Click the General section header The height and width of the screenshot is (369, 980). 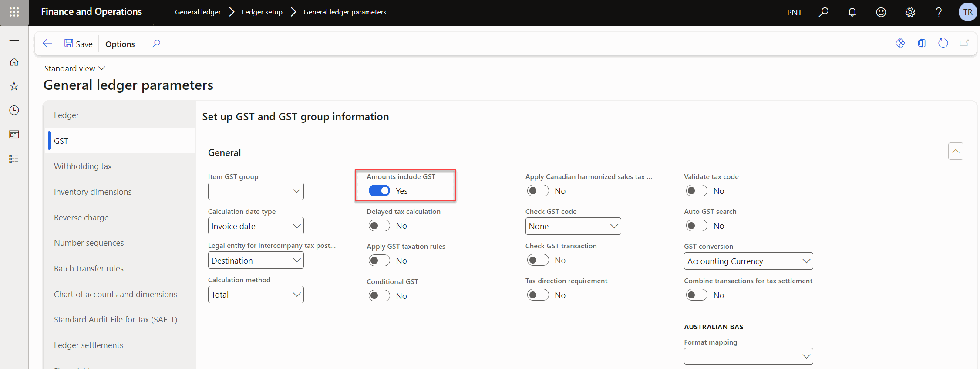click(x=224, y=152)
